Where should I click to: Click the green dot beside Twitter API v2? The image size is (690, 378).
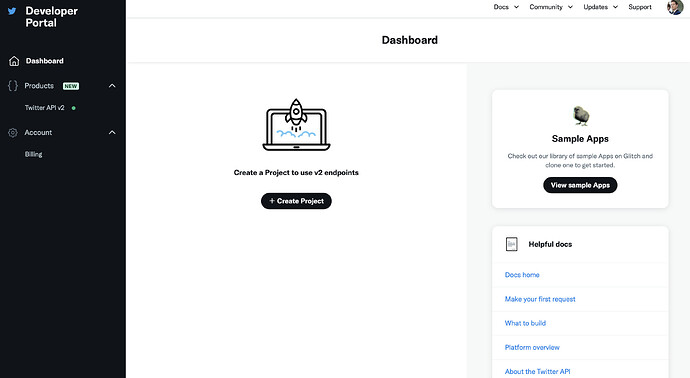[73, 108]
